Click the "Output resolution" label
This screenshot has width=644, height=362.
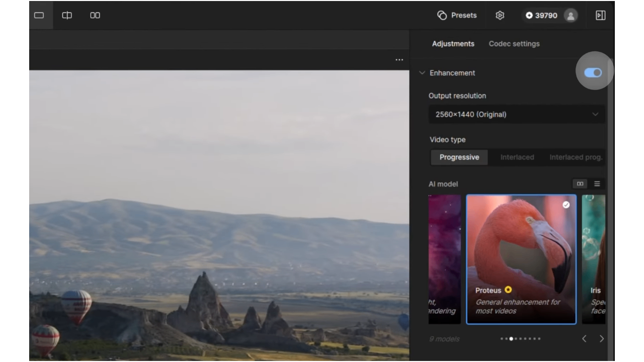457,96
